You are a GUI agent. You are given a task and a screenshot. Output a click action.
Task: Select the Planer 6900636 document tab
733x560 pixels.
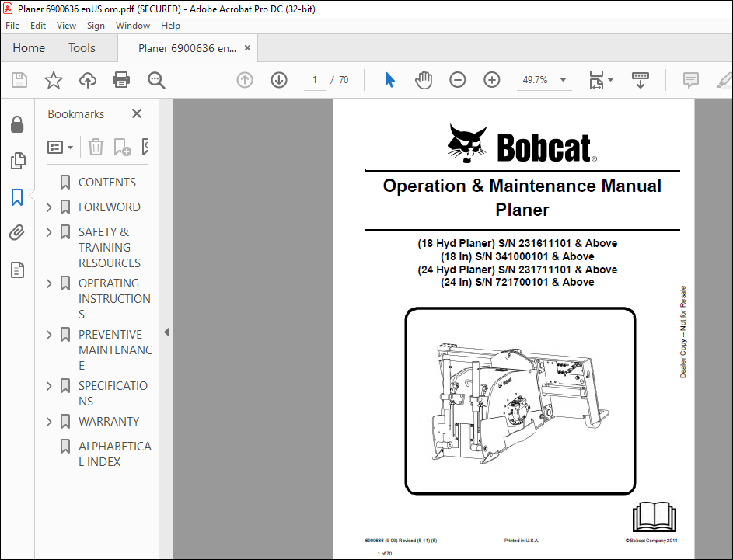click(x=187, y=48)
